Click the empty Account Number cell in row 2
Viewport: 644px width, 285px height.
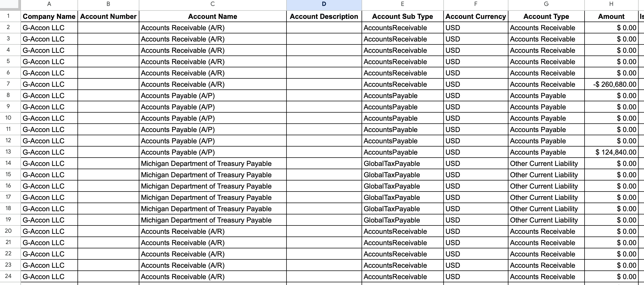[x=108, y=28]
